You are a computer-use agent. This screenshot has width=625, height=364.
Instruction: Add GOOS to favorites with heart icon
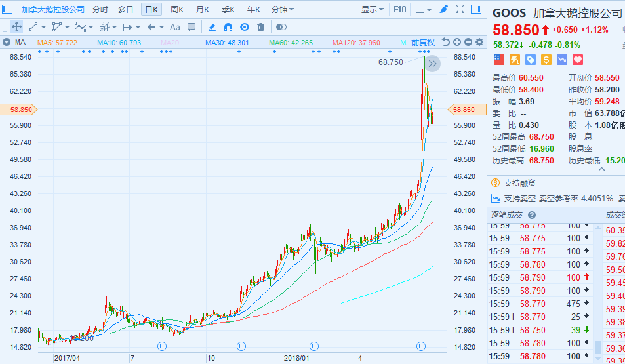(x=578, y=60)
